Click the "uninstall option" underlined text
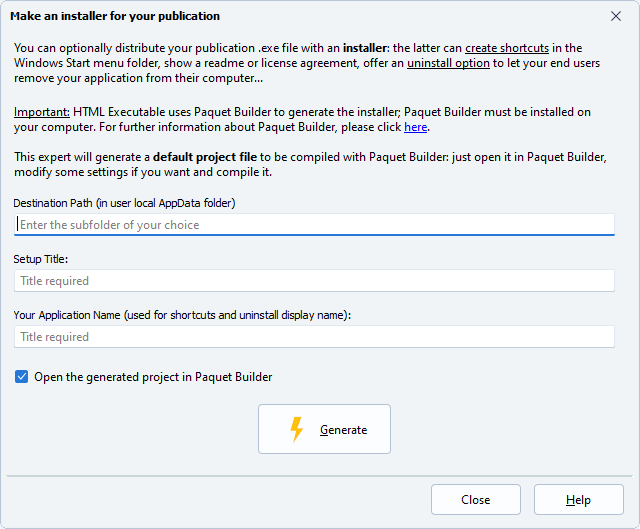Screen dimensions: 640x529 pyautogui.click(x=448, y=63)
